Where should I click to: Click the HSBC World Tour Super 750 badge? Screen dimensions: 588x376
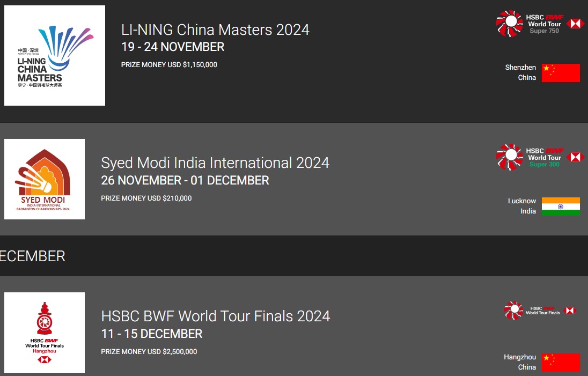[540, 24]
